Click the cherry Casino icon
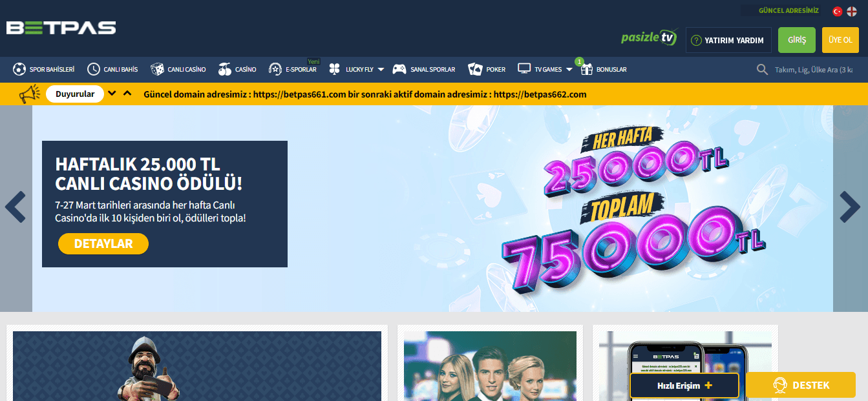 point(224,69)
